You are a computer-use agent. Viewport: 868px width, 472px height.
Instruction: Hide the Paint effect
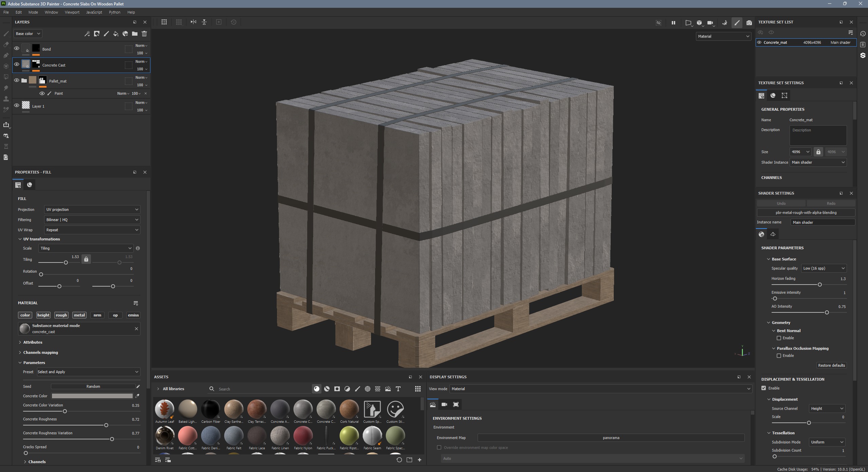[42, 93]
